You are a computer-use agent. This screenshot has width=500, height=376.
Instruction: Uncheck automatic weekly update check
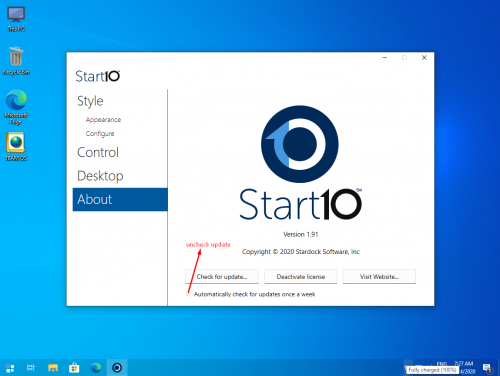tap(188, 294)
